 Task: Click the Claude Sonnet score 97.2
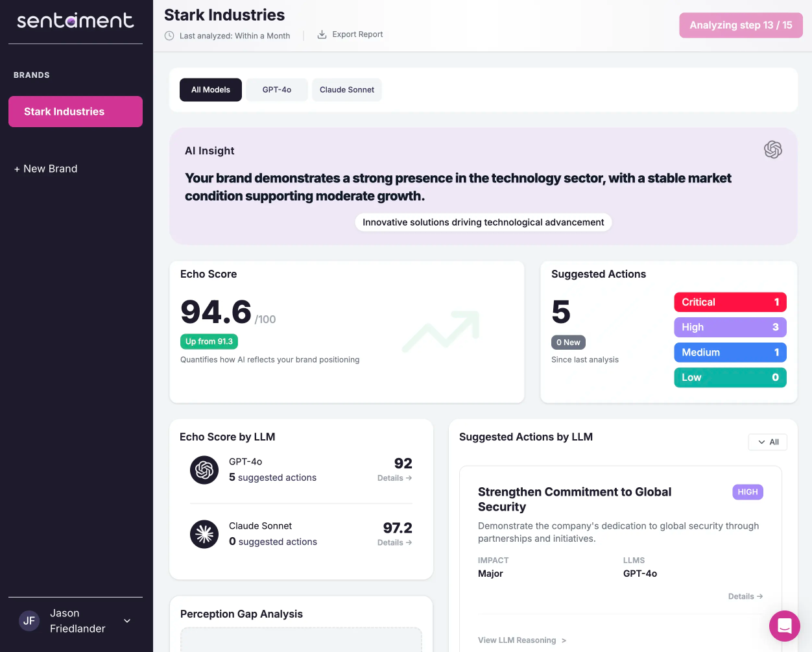click(398, 528)
